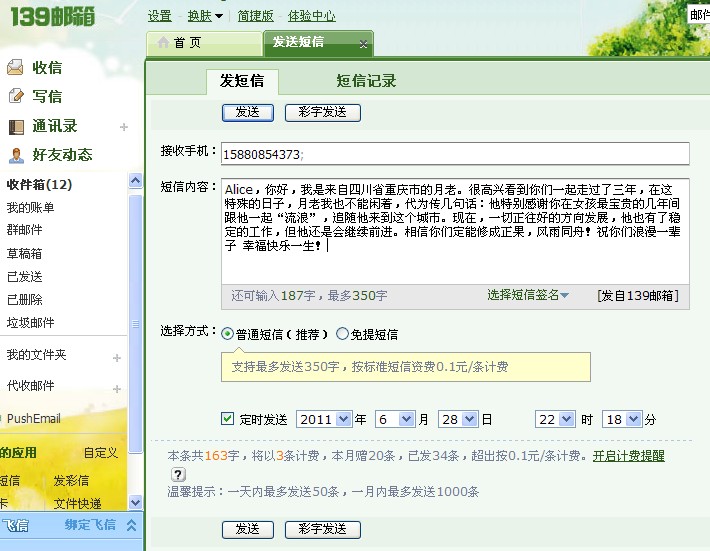Switch to 短信记录 tab
This screenshot has width=710, height=551.
tap(366, 82)
